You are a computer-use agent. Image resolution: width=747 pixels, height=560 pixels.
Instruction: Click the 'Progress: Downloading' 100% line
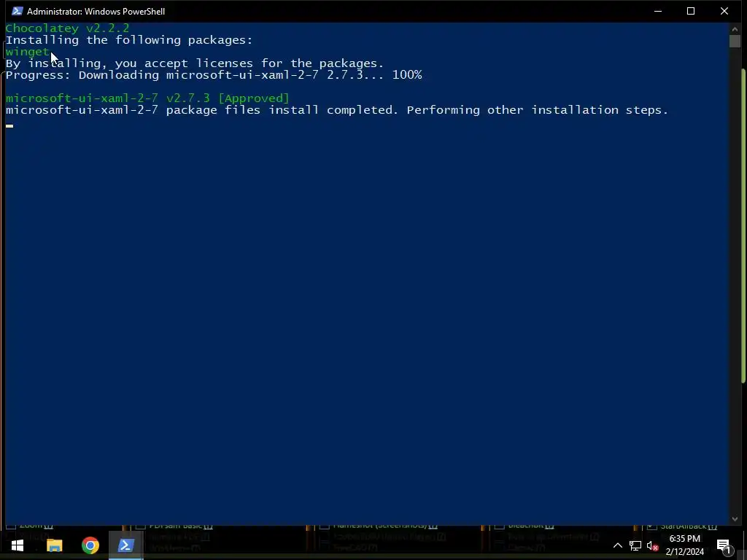pos(214,75)
